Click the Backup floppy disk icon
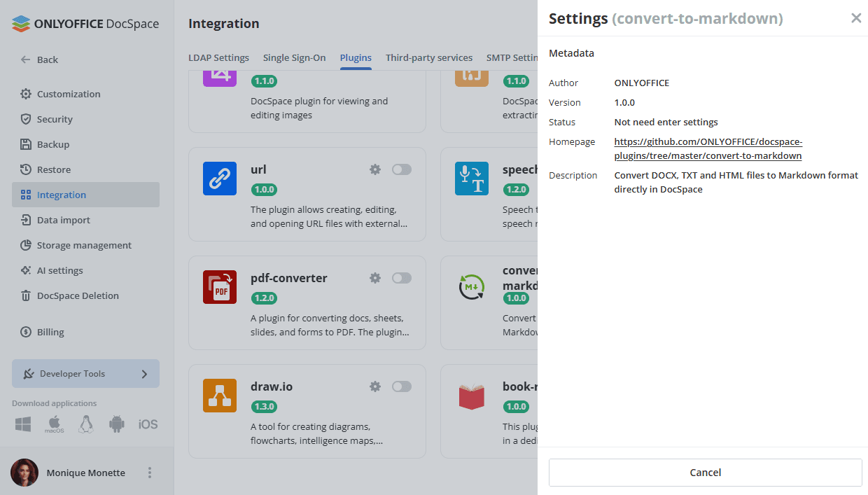The height and width of the screenshot is (495, 868). click(26, 144)
